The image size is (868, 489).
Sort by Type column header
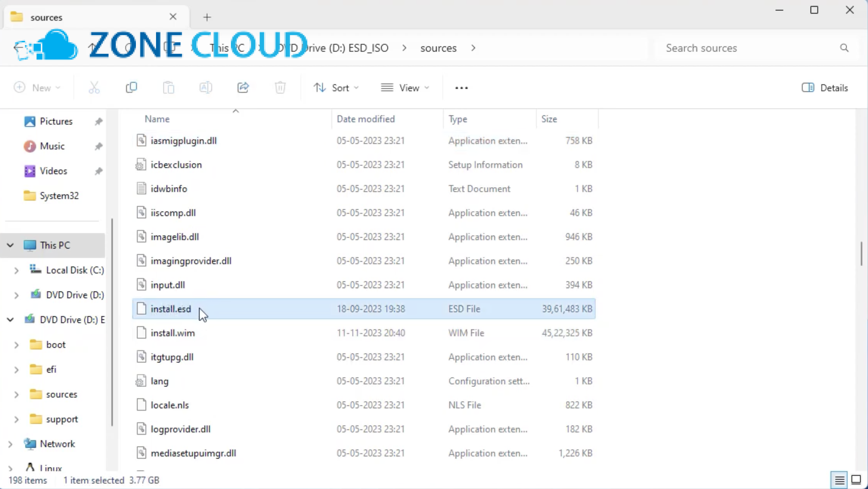tap(458, 119)
